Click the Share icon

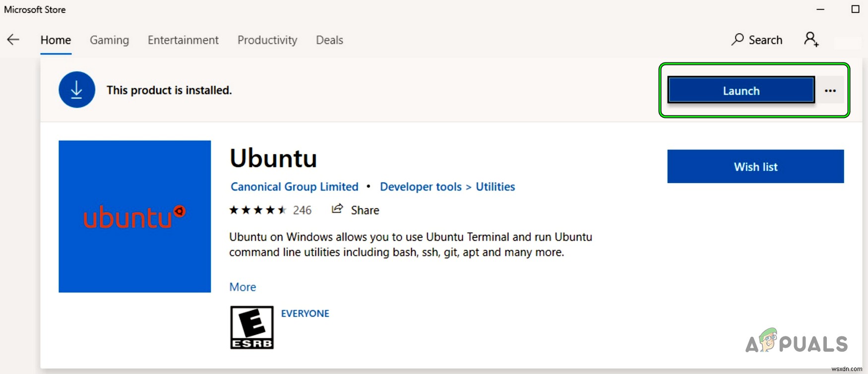[338, 209]
